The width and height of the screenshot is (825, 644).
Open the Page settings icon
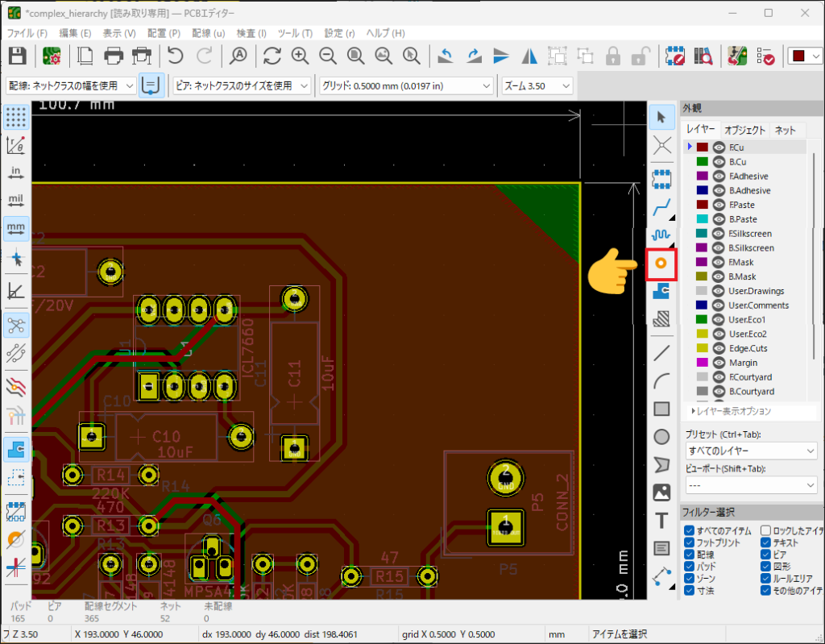click(x=85, y=56)
